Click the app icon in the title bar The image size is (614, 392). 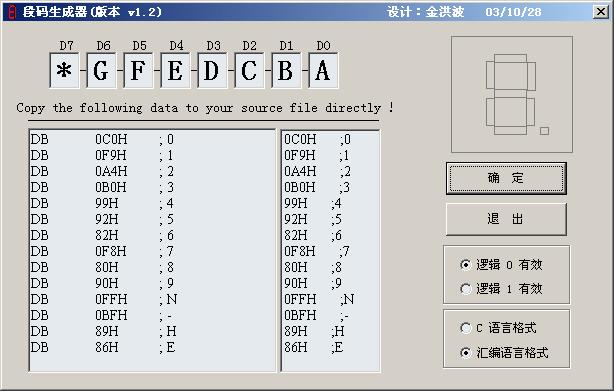(x=12, y=12)
